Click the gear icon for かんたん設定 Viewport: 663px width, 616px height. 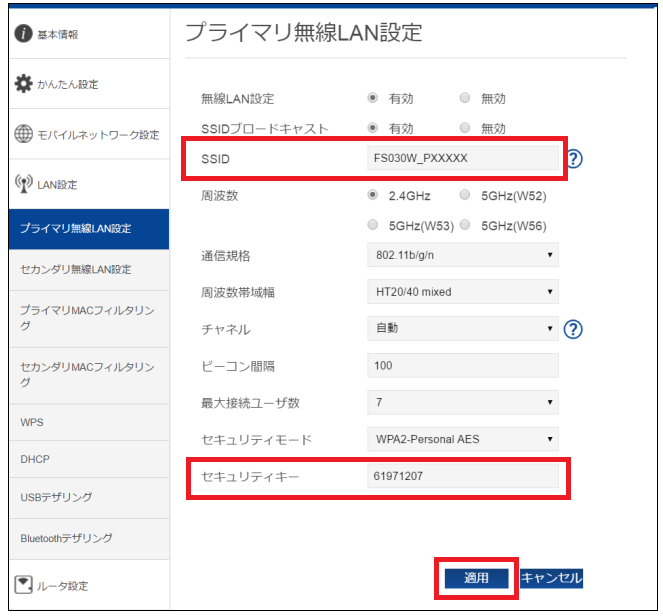(x=23, y=84)
